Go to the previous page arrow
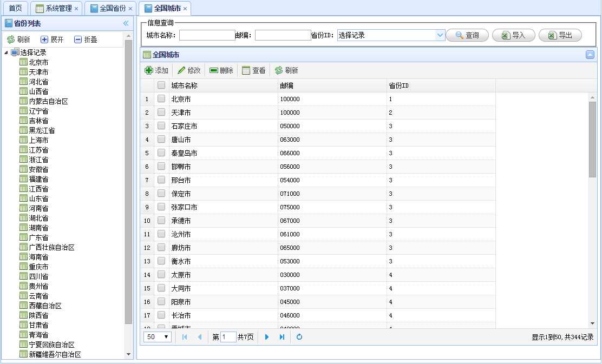 200,337
